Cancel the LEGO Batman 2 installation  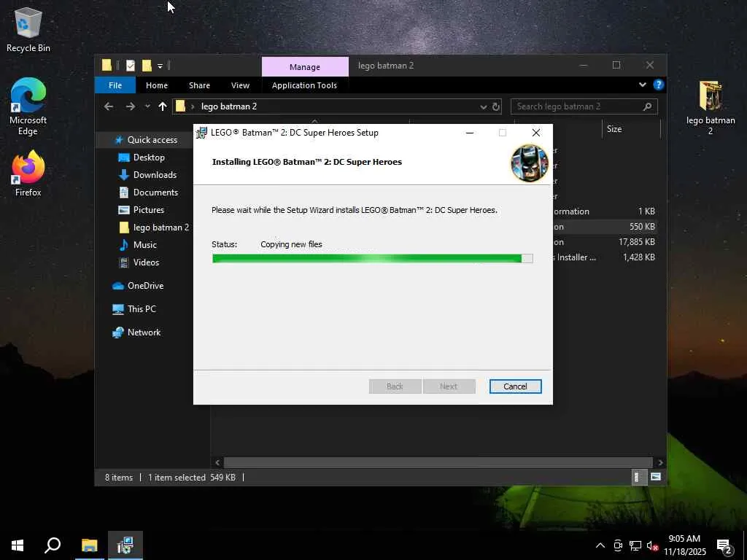[515, 386]
